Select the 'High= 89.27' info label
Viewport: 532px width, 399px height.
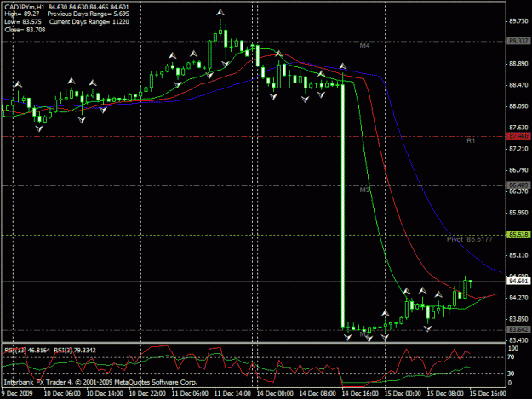tap(22, 14)
